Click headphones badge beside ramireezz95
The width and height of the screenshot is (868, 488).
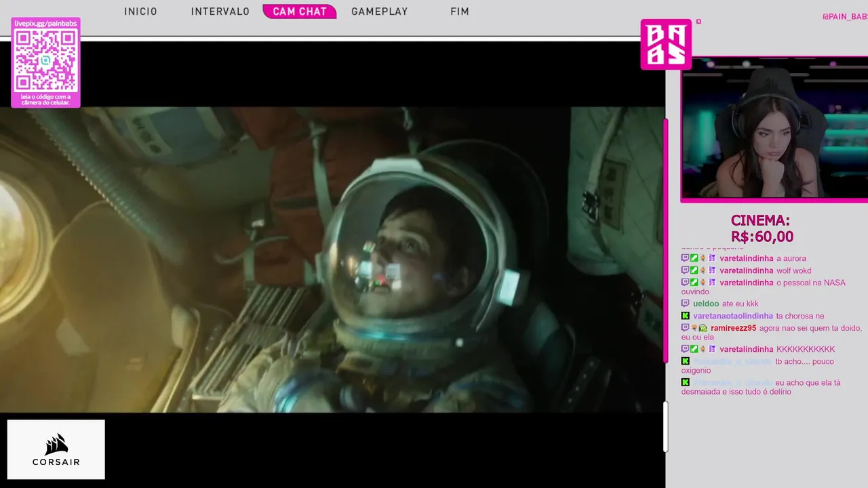pos(703,329)
